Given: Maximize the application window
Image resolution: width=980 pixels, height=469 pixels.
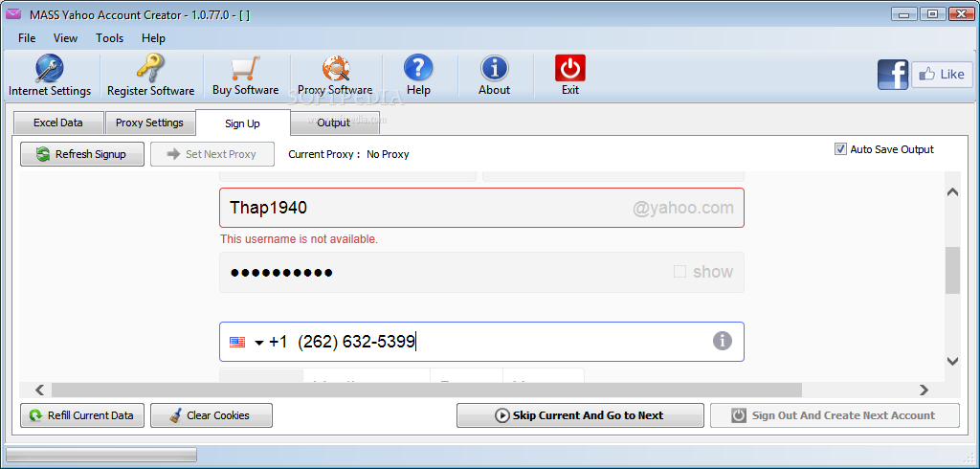Looking at the screenshot, I should [932, 13].
